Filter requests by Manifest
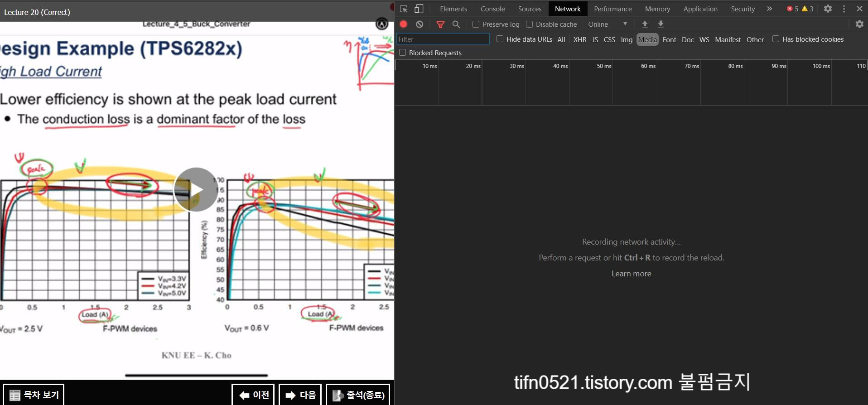The width and height of the screenshot is (868, 405). click(728, 39)
